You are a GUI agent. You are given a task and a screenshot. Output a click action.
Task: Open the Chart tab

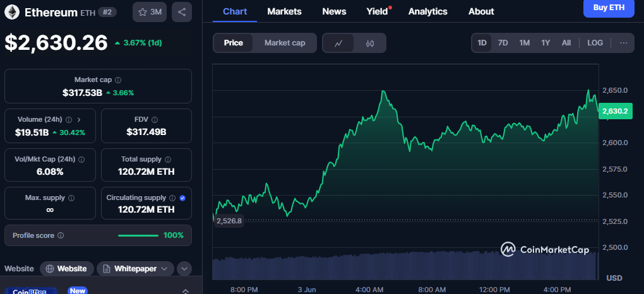point(235,11)
